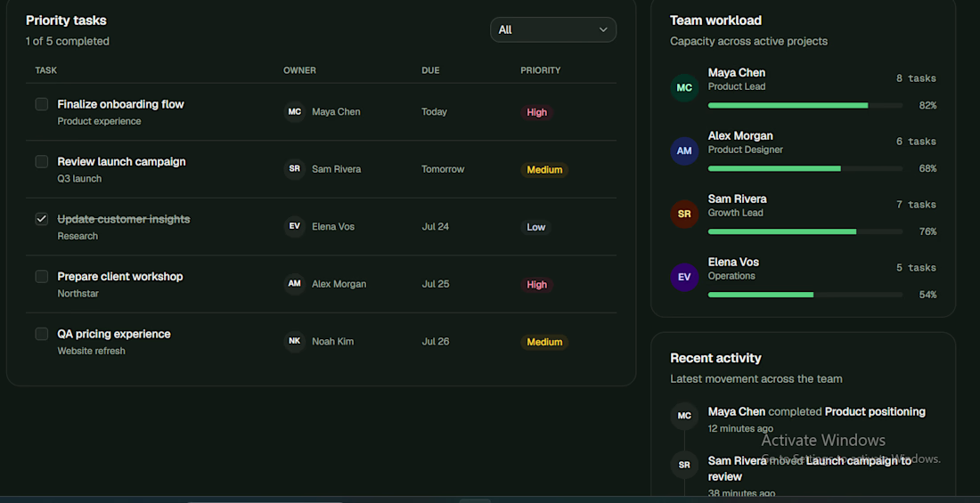Click High priority badge for Finalize onboarding flow
The height and width of the screenshot is (503, 980).
point(537,112)
